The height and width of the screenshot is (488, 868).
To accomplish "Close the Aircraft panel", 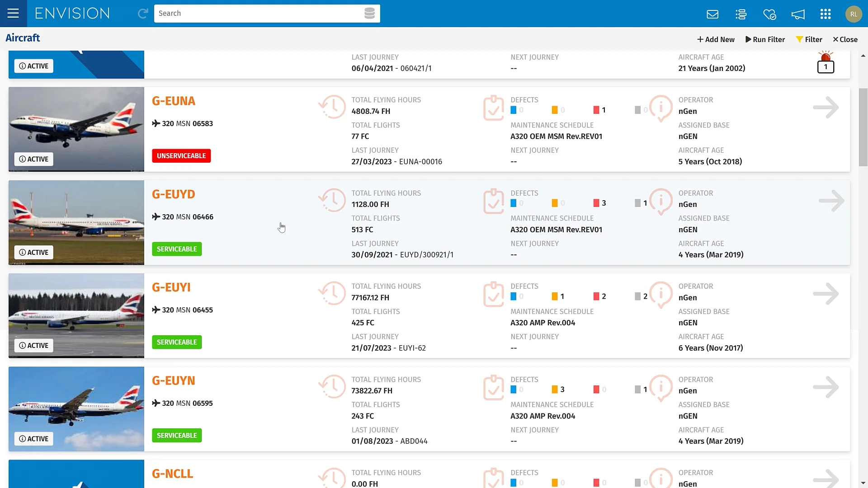I will click(845, 39).
